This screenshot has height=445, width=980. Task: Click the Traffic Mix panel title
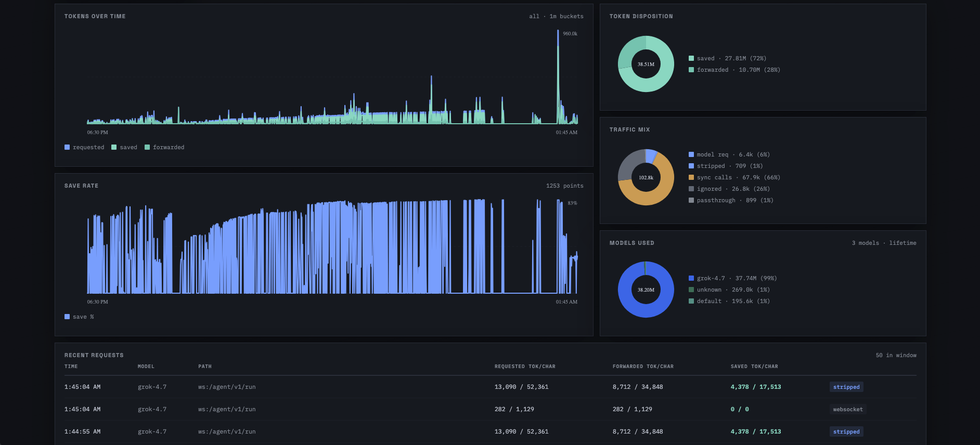pyautogui.click(x=629, y=129)
